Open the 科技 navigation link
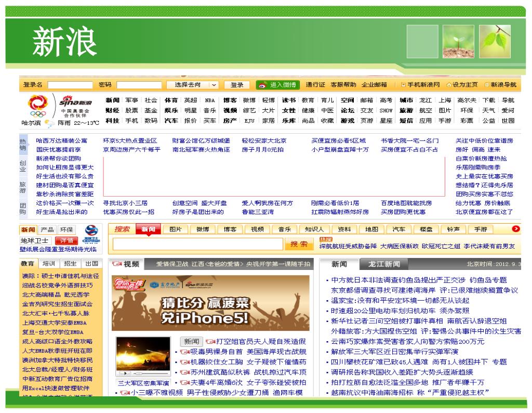This screenshot has width=532, height=413. (112, 121)
